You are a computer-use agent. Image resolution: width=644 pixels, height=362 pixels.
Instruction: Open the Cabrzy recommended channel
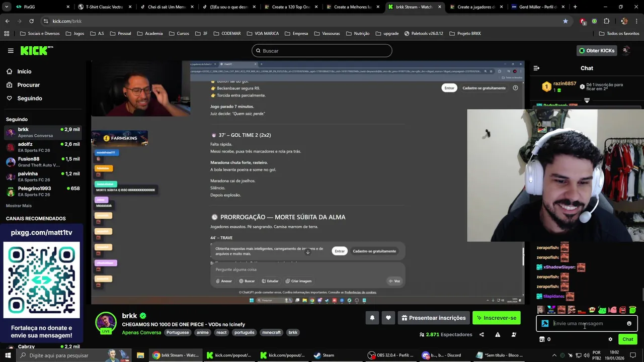43,347
